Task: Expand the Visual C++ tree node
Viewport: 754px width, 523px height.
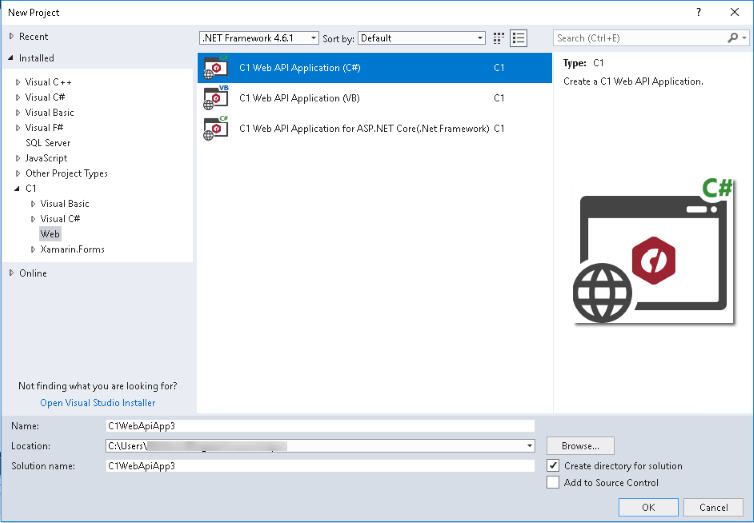Action: [x=18, y=82]
